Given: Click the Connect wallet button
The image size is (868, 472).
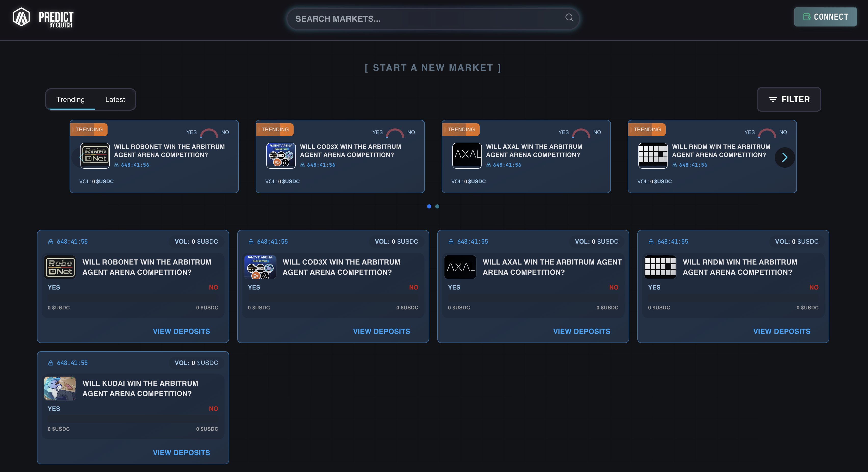Looking at the screenshot, I should pyautogui.click(x=825, y=17).
